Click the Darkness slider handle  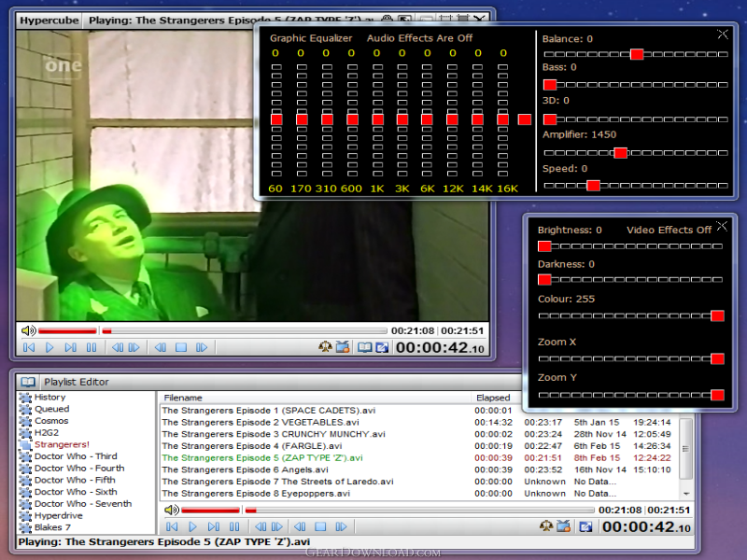point(544,279)
